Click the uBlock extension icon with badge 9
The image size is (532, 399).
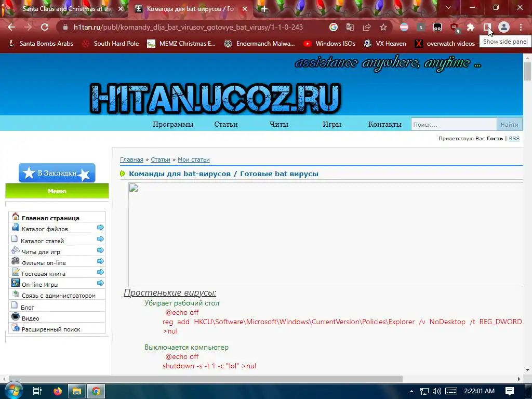point(454,28)
